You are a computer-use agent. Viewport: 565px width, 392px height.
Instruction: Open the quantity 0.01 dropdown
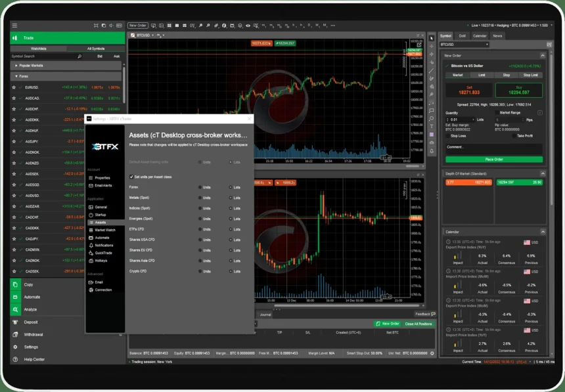pos(474,120)
